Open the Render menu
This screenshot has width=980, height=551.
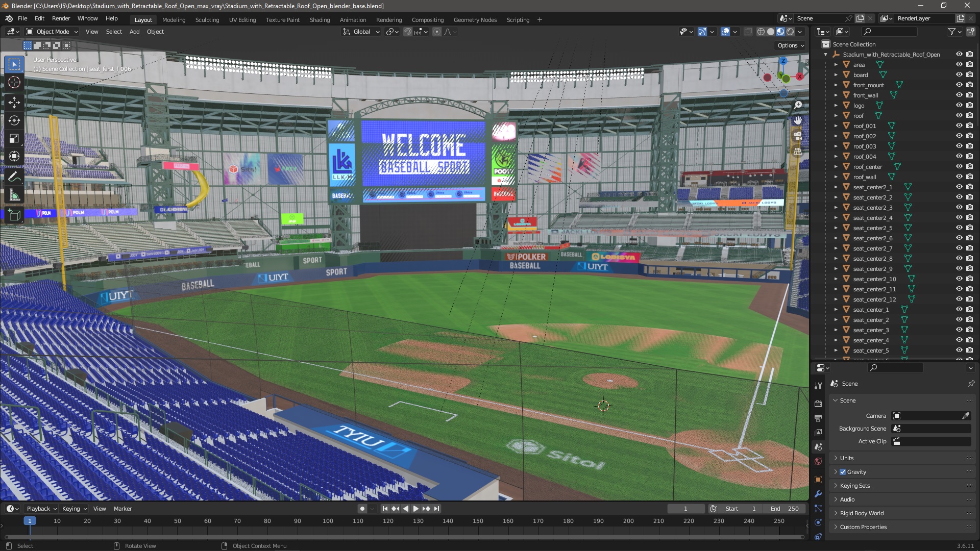click(x=61, y=18)
